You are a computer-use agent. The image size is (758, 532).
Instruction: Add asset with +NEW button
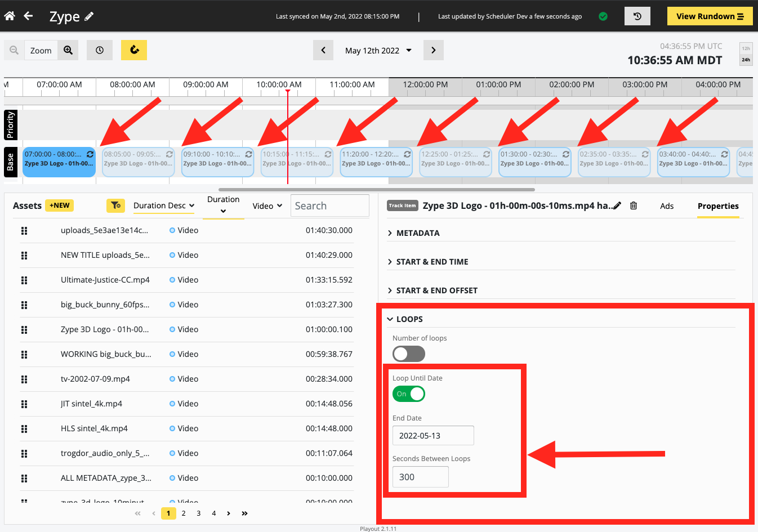[60, 205]
